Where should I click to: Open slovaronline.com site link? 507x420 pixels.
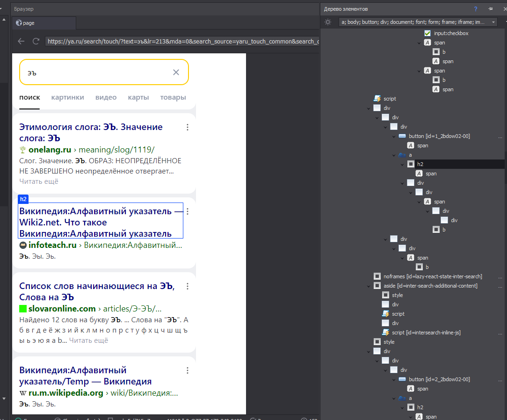62,309
